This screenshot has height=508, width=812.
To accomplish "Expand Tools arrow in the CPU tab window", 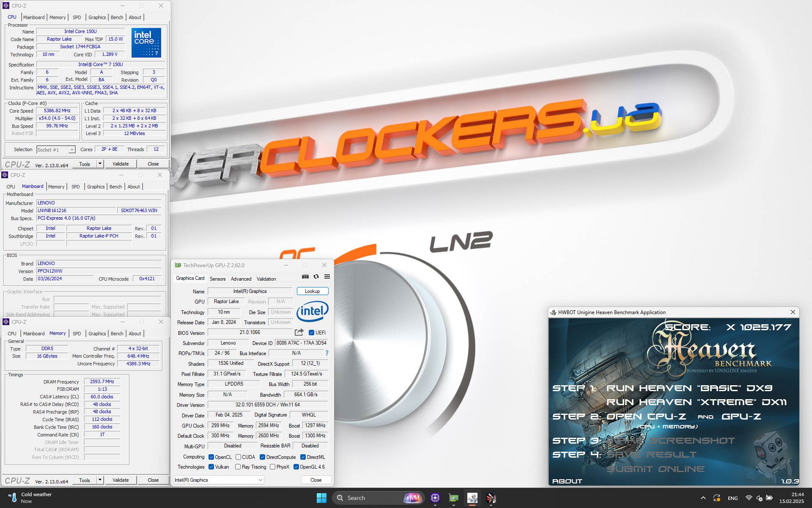I will pos(100,163).
